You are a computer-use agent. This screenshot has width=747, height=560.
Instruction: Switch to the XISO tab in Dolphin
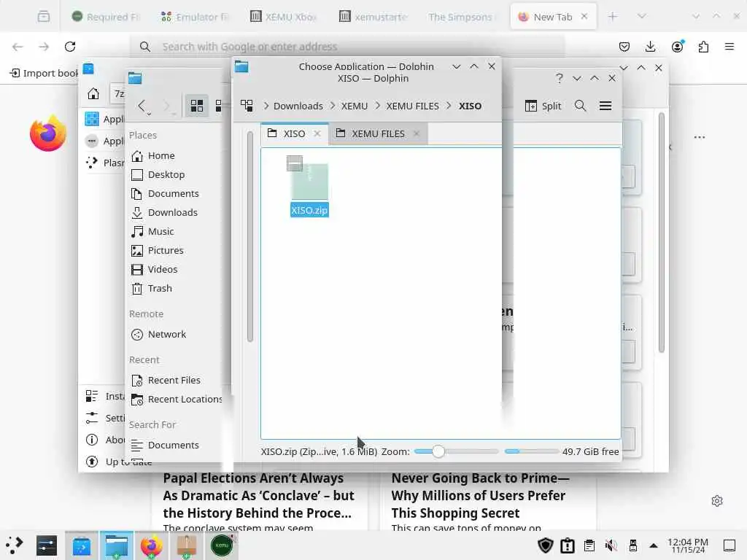pyautogui.click(x=295, y=134)
